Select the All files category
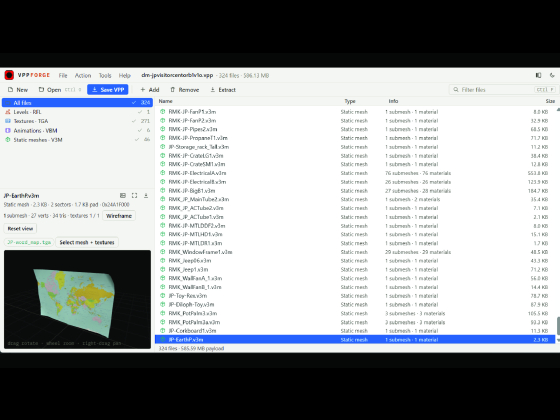560x420 pixels. click(x=77, y=102)
